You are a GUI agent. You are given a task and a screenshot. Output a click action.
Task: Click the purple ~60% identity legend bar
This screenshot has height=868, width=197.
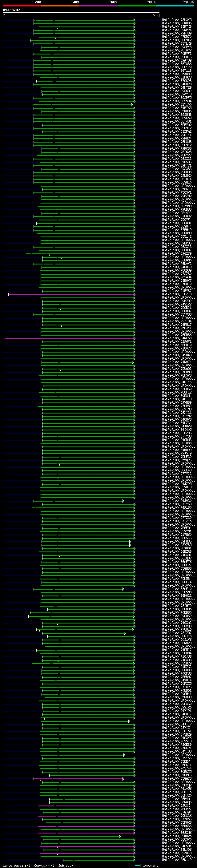coord(99,6)
